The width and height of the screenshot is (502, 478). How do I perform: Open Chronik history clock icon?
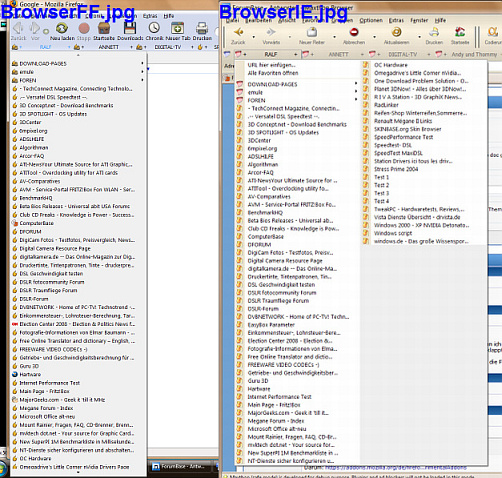pos(154,28)
